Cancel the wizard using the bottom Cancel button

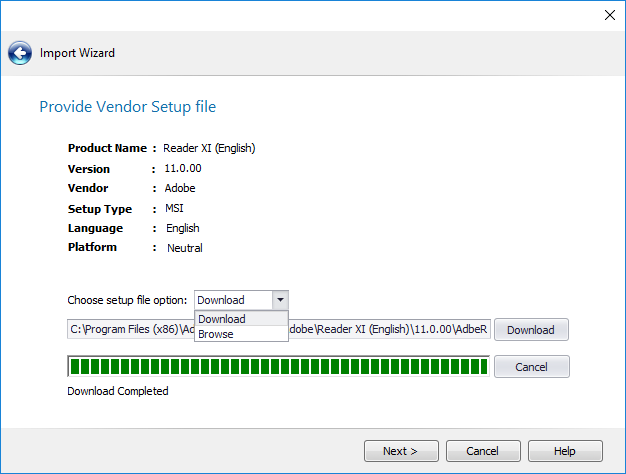coord(483,451)
